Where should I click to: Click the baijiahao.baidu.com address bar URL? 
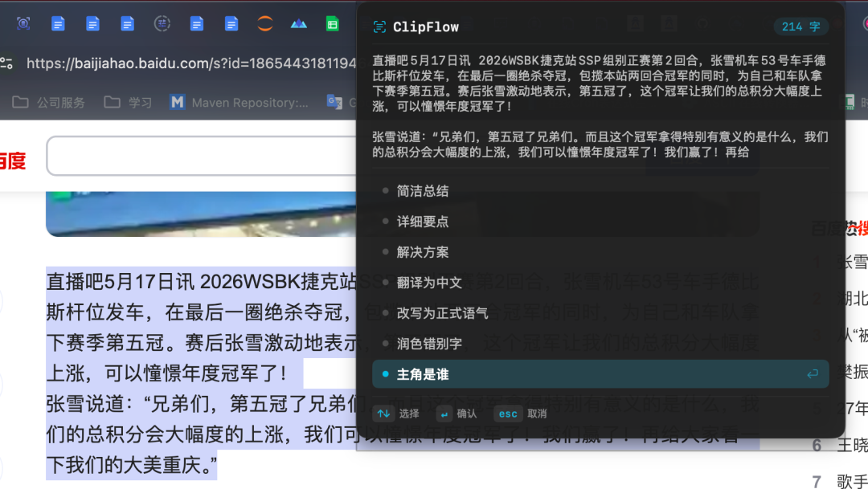click(191, 63)
